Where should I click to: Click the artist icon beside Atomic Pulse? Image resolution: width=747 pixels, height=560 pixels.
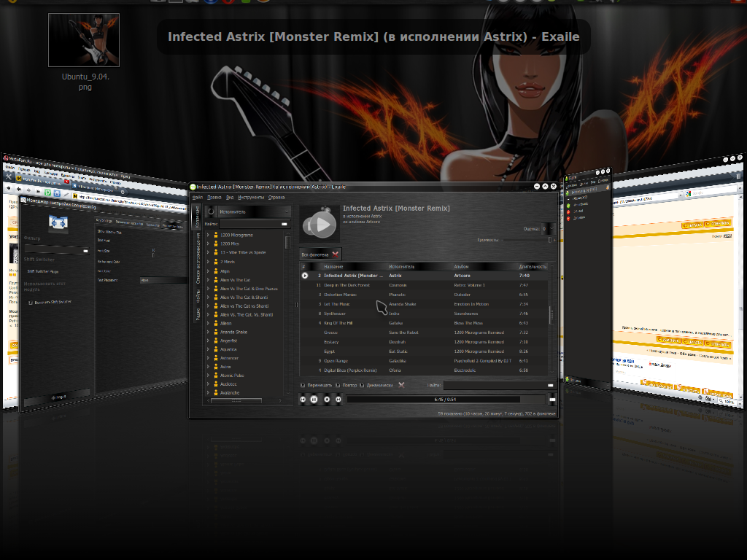(216, 376)
